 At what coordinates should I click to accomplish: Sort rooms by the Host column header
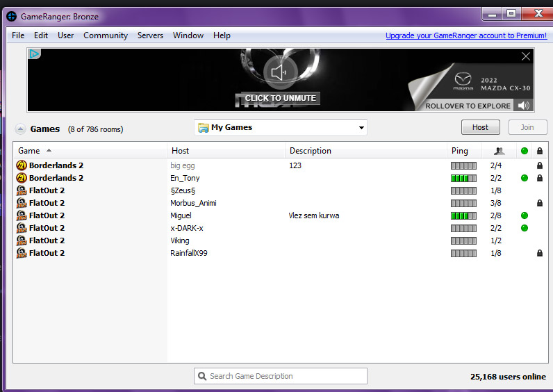click(226, 151)
